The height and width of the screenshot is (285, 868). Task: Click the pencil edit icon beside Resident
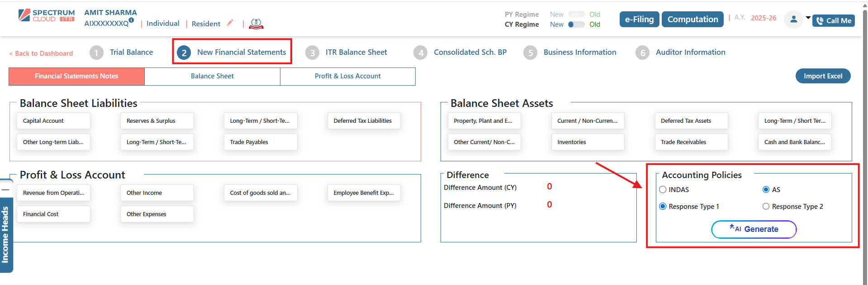(x=230, y=23)
